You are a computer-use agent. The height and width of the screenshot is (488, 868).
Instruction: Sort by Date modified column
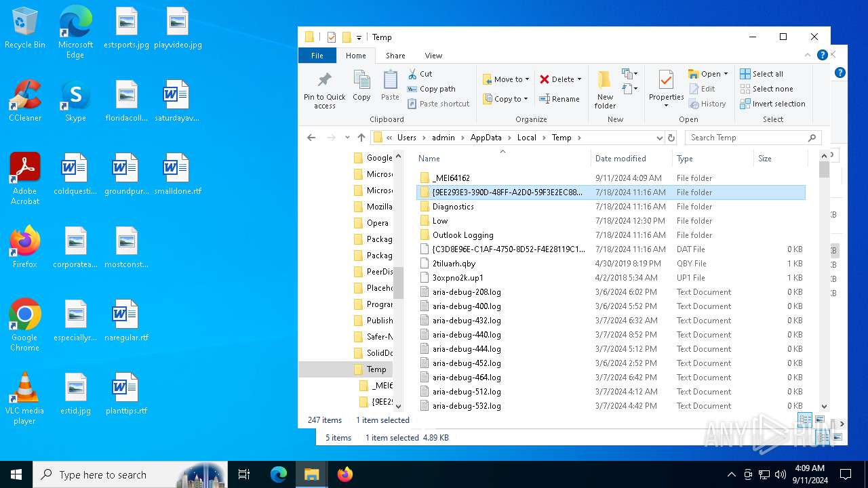[x=631, y=159]
